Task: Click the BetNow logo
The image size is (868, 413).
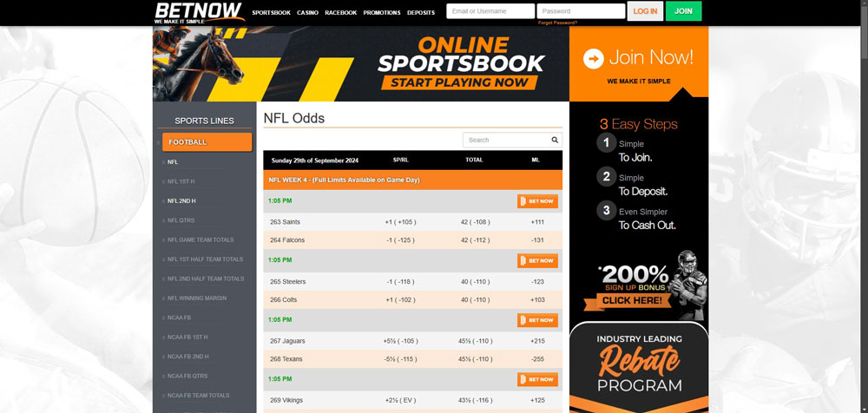Action: 200,13
